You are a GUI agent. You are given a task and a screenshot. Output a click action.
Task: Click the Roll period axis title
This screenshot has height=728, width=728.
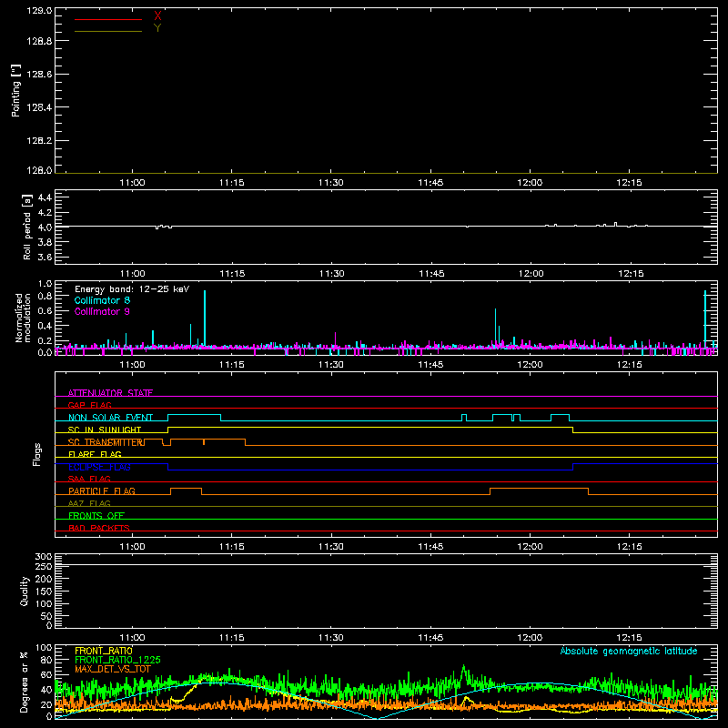click(27, 227)
